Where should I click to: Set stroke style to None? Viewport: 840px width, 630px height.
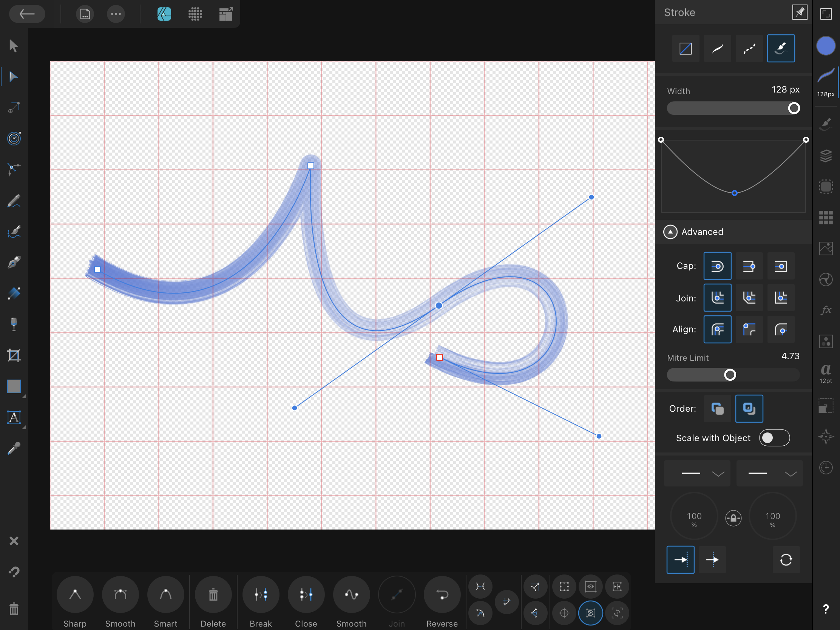[686, 48]
